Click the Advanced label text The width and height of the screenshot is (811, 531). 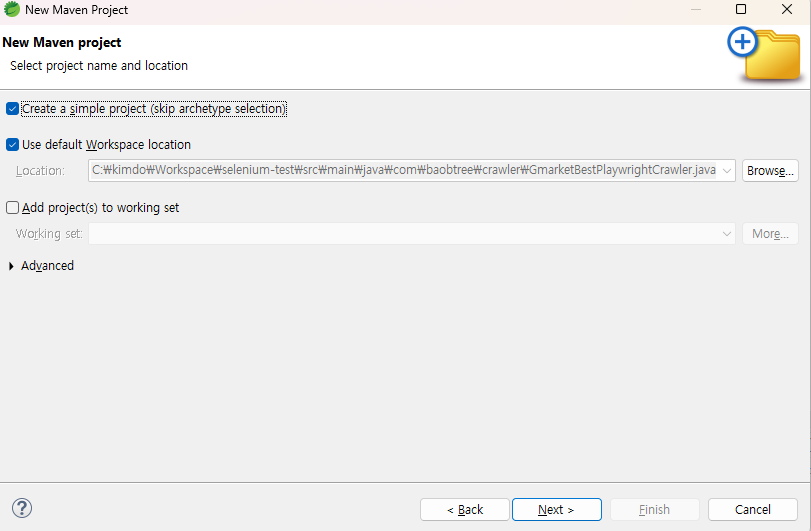47,266
